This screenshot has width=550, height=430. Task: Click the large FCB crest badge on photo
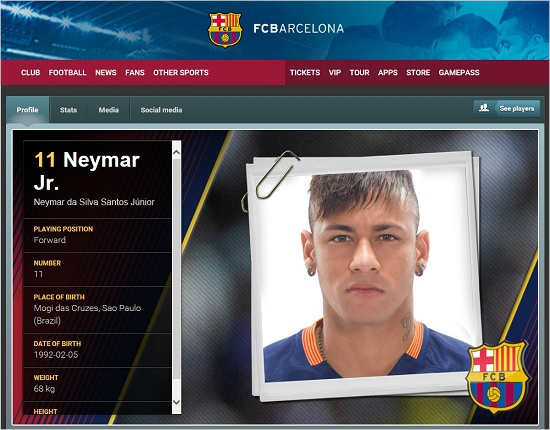tap(497, 377)
